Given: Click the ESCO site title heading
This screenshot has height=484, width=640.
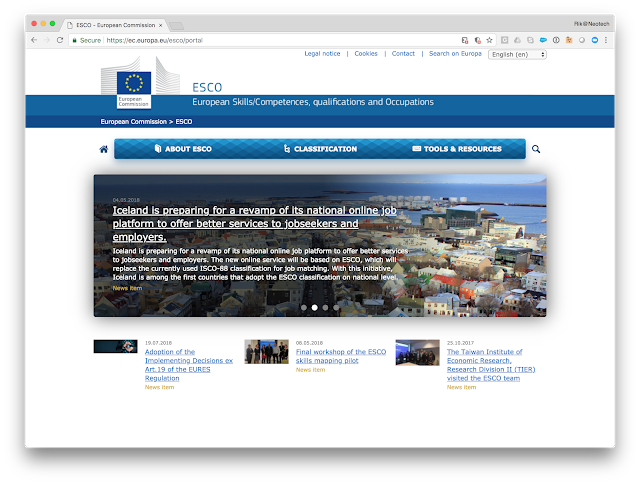Looking at the screenshot, I should tap(207, 87).
